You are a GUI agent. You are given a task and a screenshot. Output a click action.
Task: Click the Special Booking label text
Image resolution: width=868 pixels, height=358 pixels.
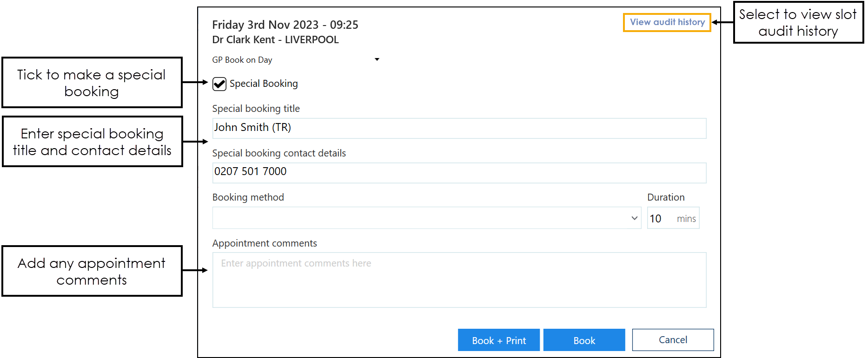264,84
